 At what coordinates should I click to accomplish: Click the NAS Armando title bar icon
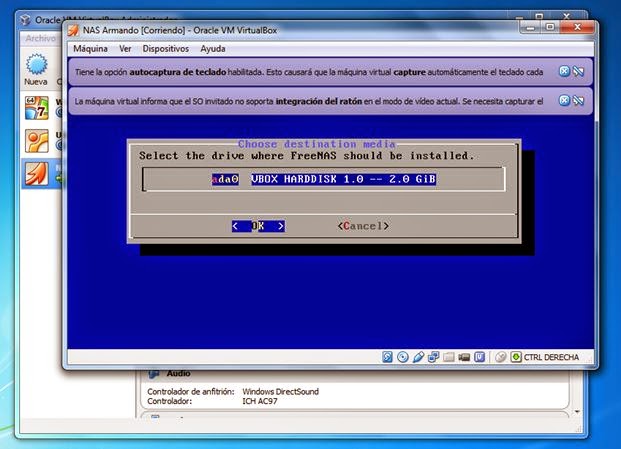click(73, 30)
